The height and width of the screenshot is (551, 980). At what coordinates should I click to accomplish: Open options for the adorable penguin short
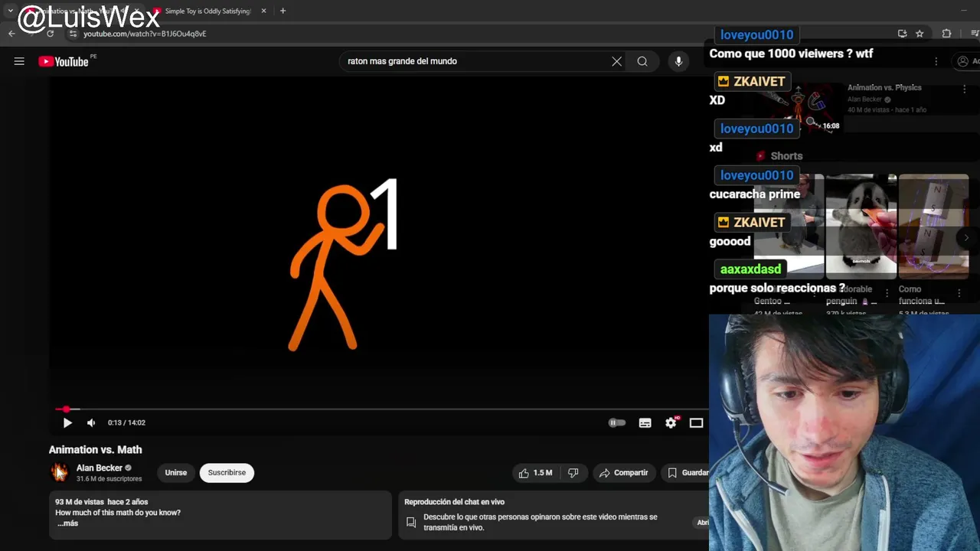coord(887,292)
